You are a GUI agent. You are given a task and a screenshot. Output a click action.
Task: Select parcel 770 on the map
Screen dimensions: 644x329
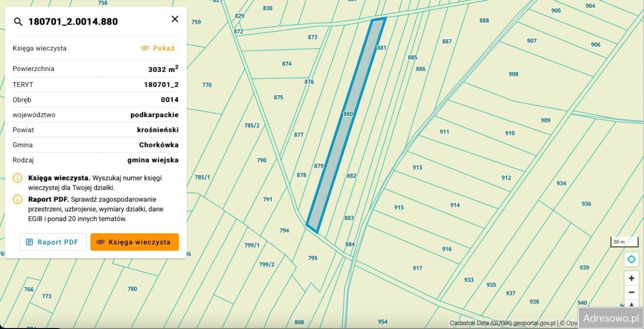coord(207,85)
